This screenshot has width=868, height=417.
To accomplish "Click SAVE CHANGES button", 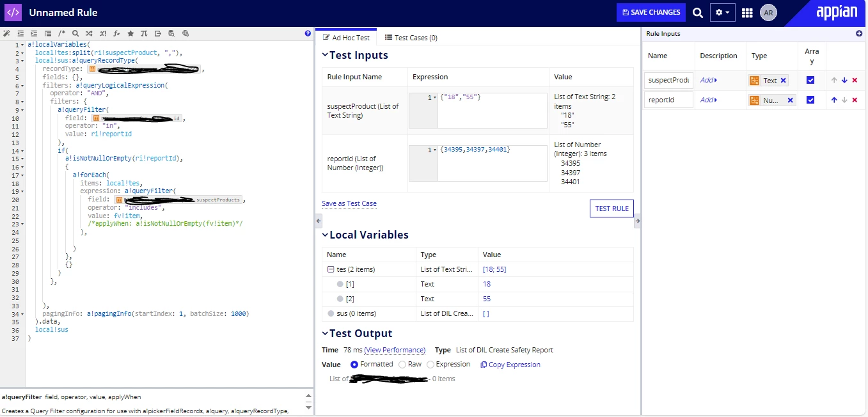I will (651, 13).
